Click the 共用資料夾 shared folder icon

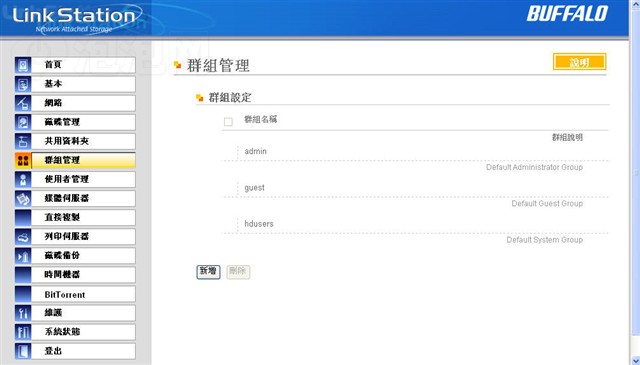(23, 141)
